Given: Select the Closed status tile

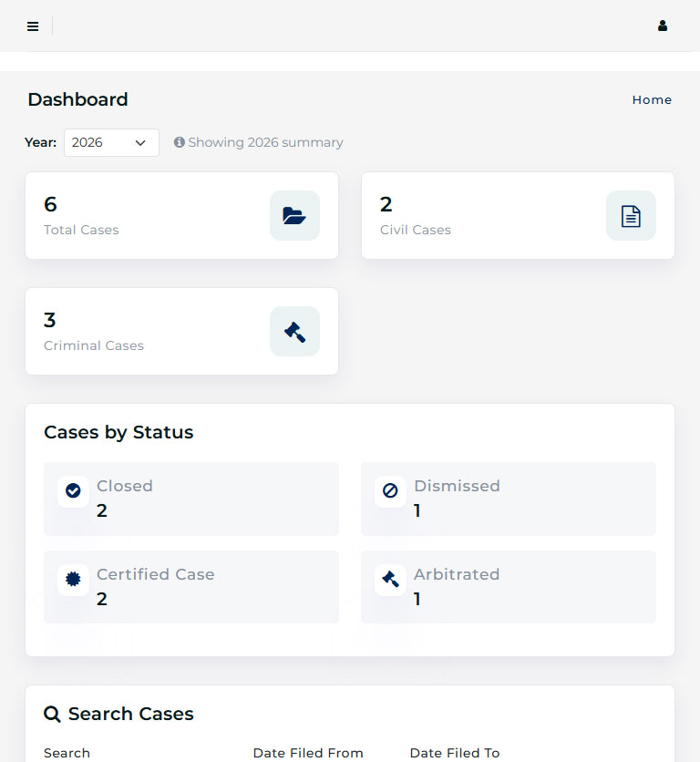Looking at the screenshot, I should (x=201, y=499).
